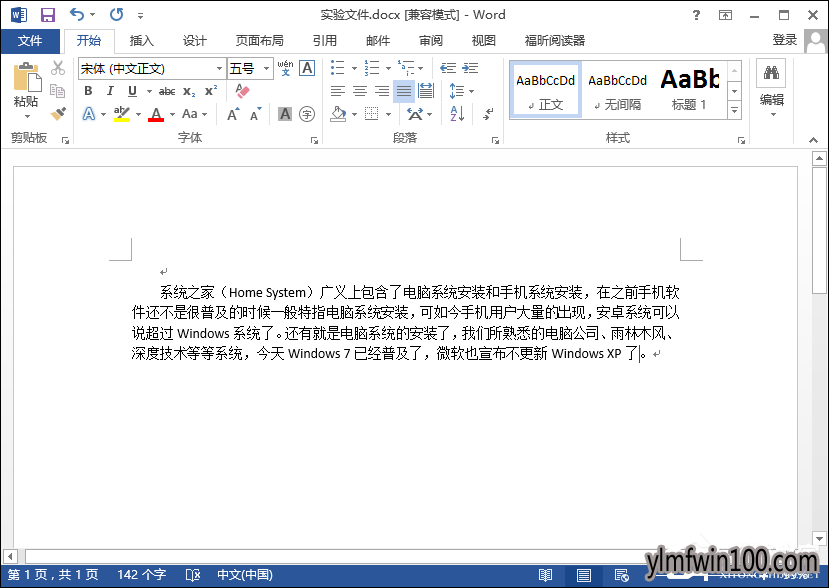The image size is (829, 588).
Task: Click the Paste clipboard icon
Action: [26, 77]
